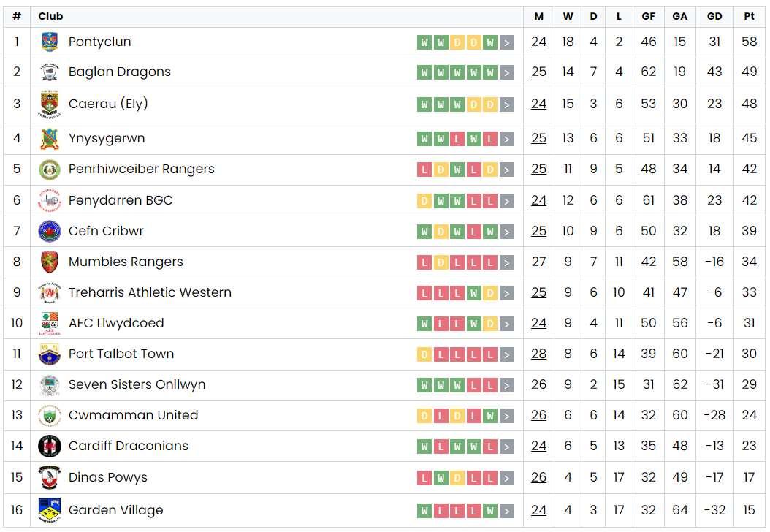Click the Penydarren BGC club logo

(50, 200)
